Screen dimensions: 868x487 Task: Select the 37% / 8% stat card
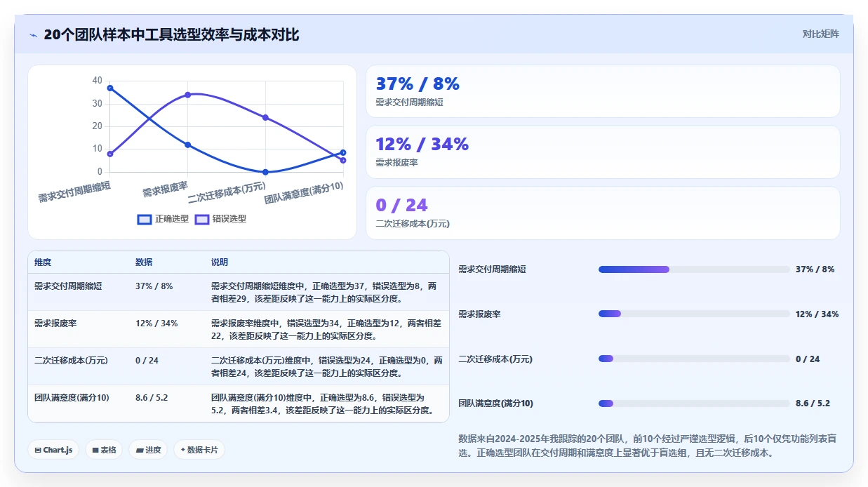pos(603,91)
